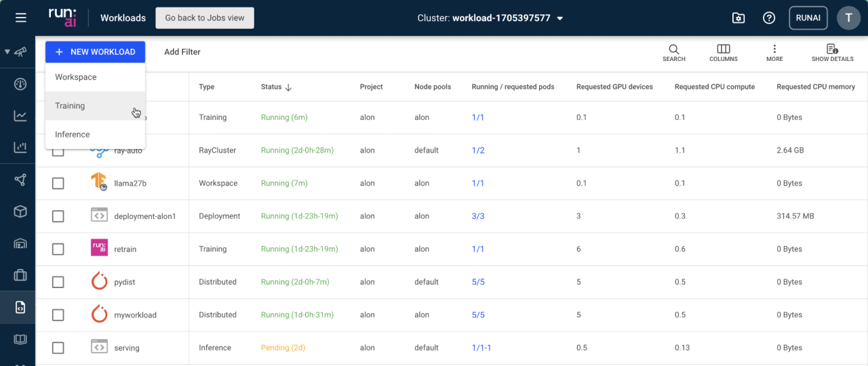Viewport: 868px width, 366px height.
Task: Click the Show Details icon
Action: (832, 49)
